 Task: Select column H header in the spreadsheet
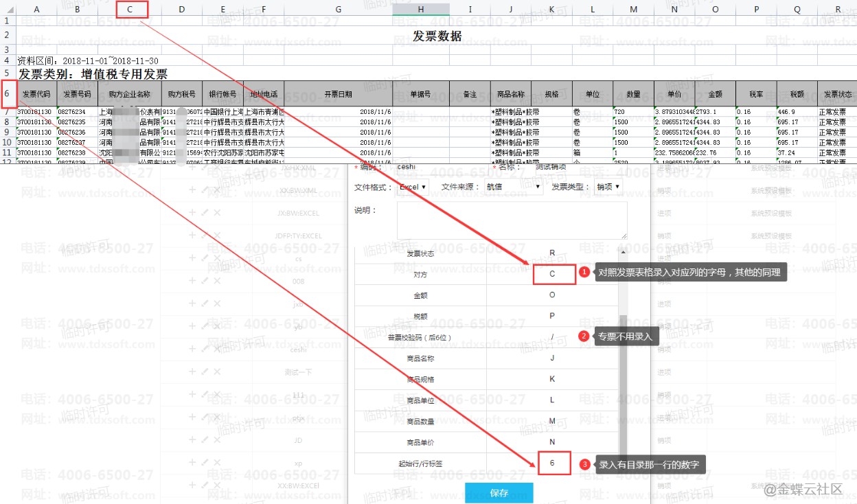420,9
